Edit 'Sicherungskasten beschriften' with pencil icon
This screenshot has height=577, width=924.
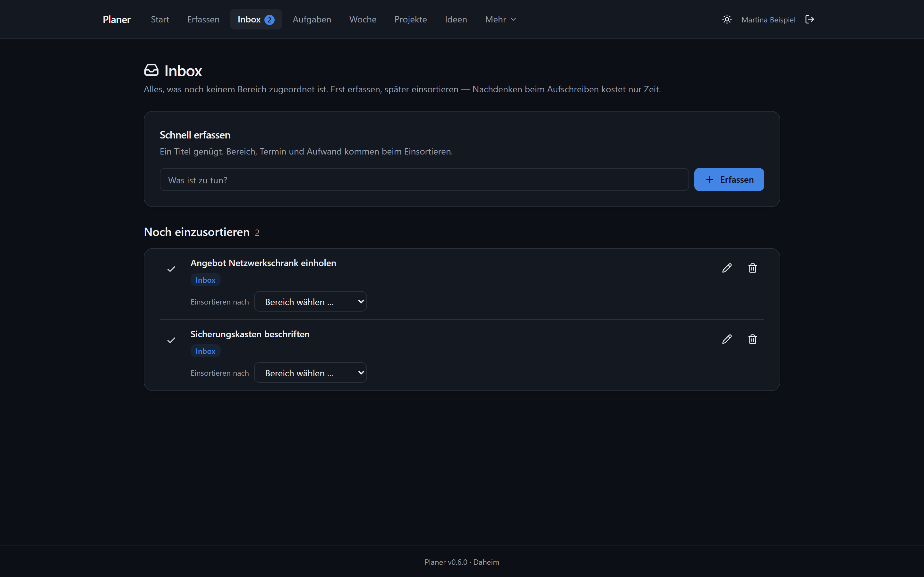pyautogui.click(x=727, y=339)
